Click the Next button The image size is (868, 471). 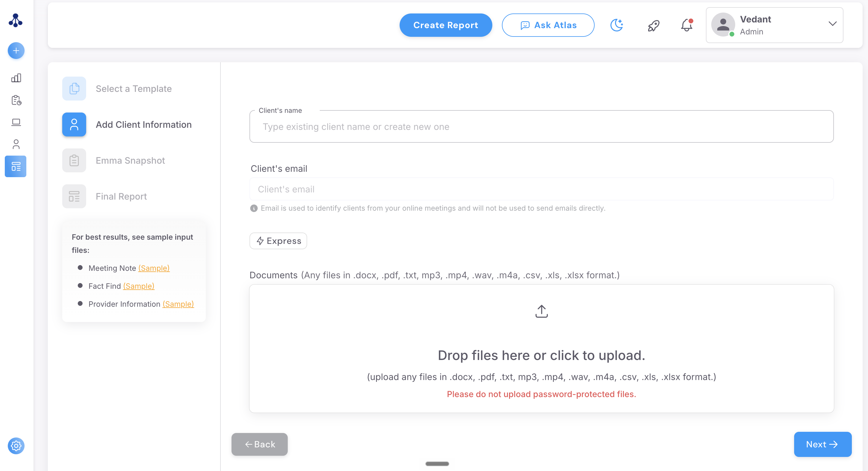pos(823,444)
